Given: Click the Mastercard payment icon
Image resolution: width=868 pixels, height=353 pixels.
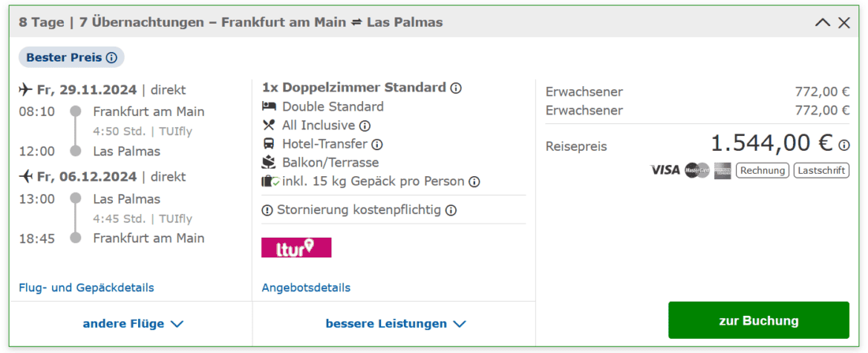Looking at the screenshot, I should 698,170.
